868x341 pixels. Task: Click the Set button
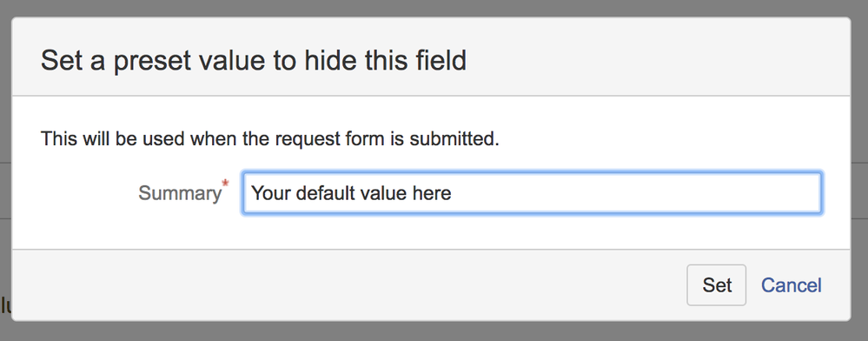tap(716, 285)
